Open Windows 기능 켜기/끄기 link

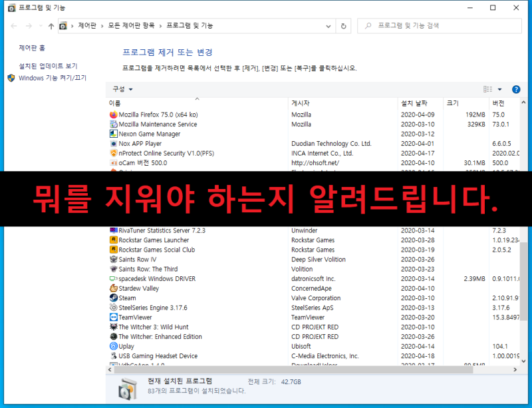(53, 78)
